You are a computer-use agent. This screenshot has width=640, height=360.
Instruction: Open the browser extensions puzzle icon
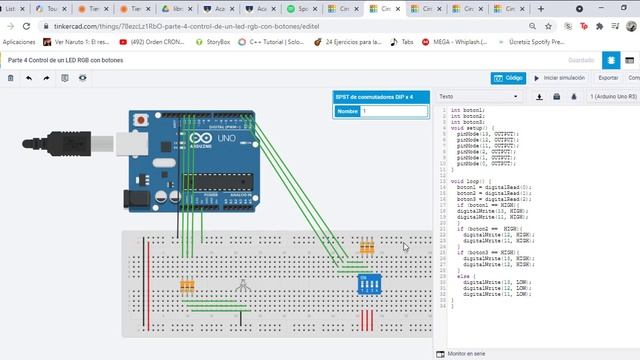coord(600,26)
